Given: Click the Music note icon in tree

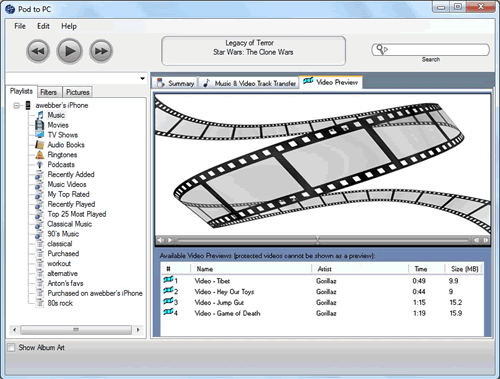Looking at the screenshot, I should (40, 115).
